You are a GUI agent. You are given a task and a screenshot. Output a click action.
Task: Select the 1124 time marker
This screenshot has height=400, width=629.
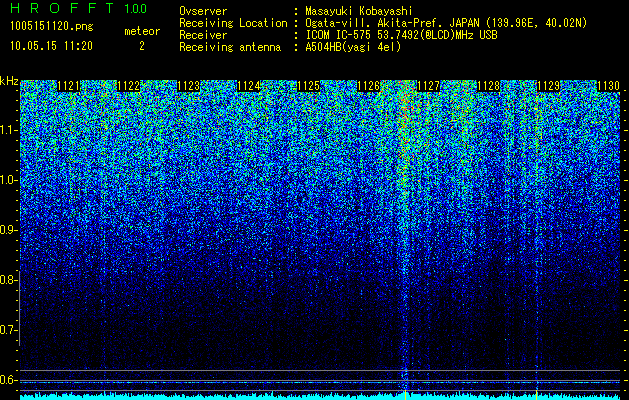[249, 86]
